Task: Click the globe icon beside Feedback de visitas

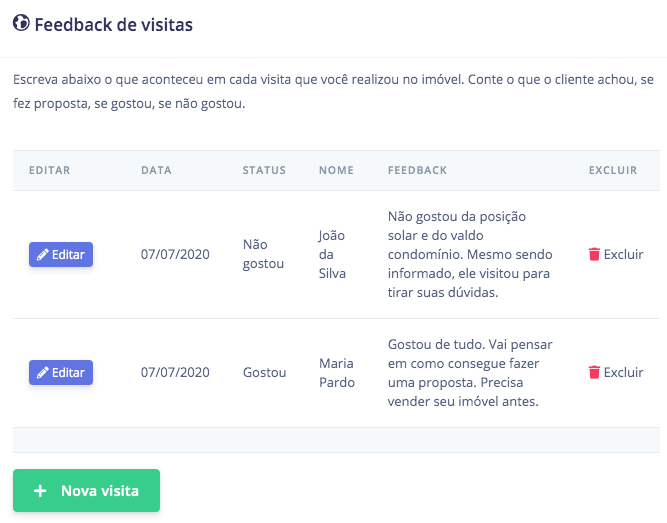Action: point(21,23)
